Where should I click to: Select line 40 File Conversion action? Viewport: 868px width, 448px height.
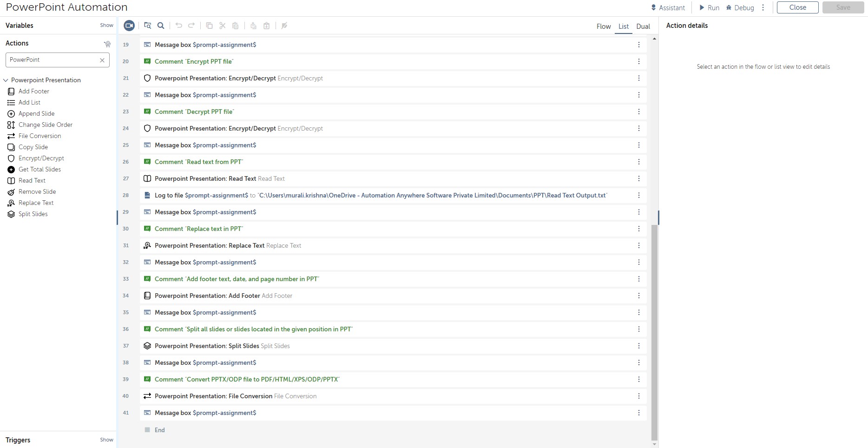coord(393,396)
